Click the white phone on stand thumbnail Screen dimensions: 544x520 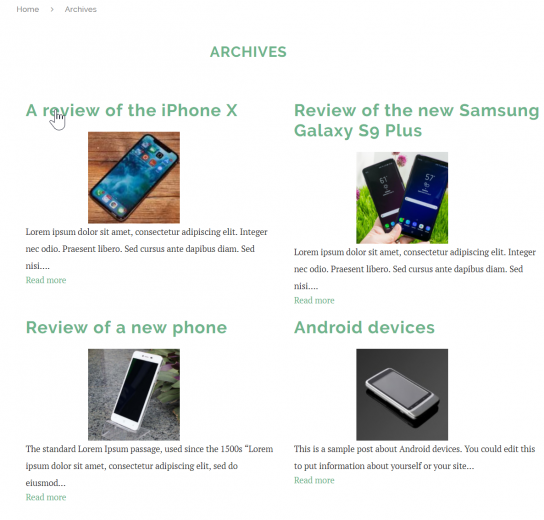click(x=134, y=395)
